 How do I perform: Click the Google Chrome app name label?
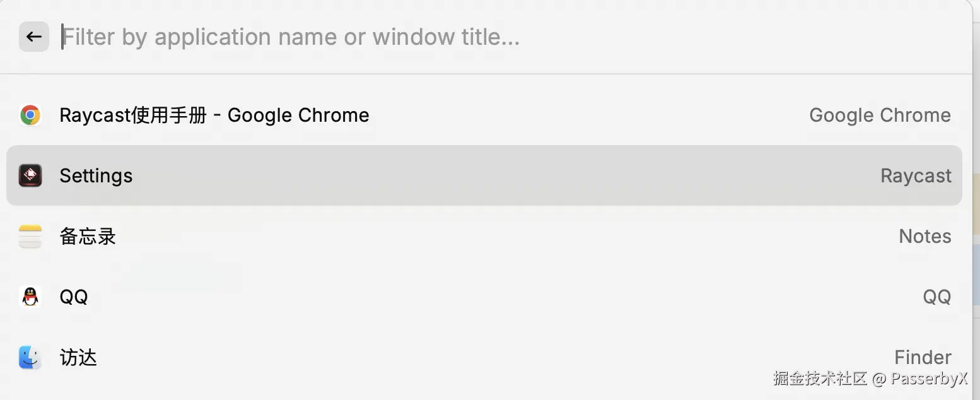(x=880, y=115)
